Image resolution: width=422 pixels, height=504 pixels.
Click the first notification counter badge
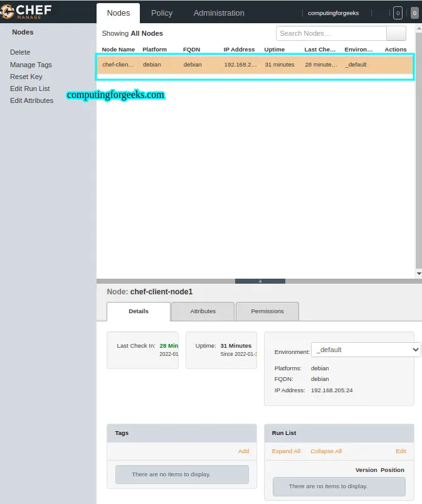398,13
